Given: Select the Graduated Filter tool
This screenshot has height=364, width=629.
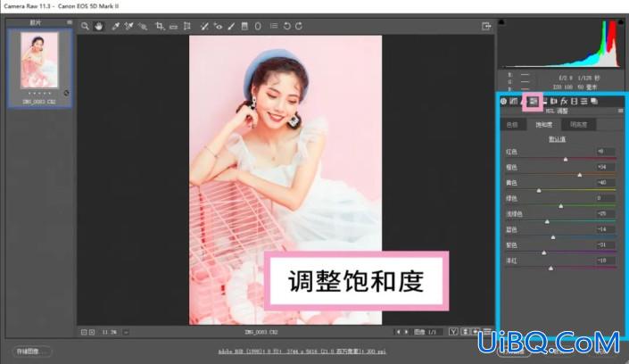Looking at the screenshot, I should coord(244,27).
